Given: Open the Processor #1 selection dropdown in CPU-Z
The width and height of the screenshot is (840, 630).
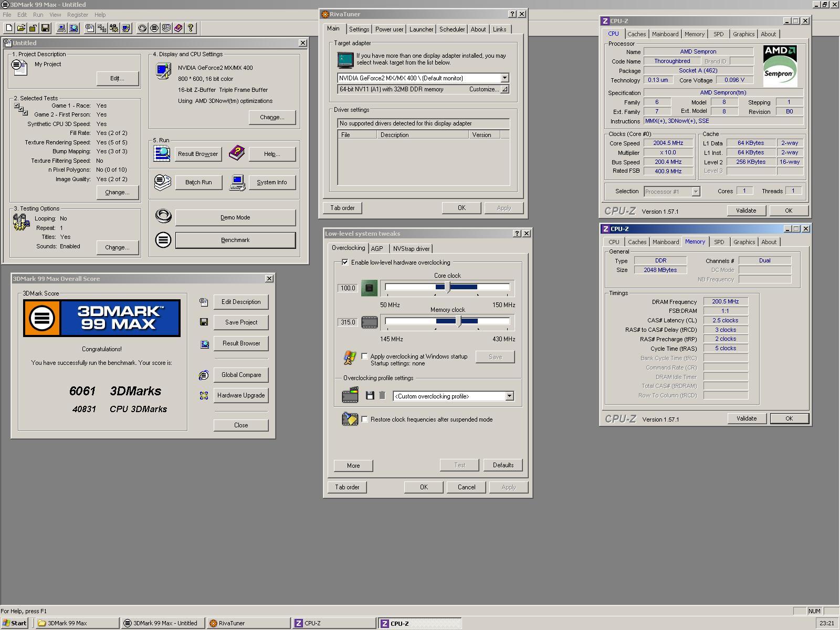Looking at the screenshot, I should 696,192.
